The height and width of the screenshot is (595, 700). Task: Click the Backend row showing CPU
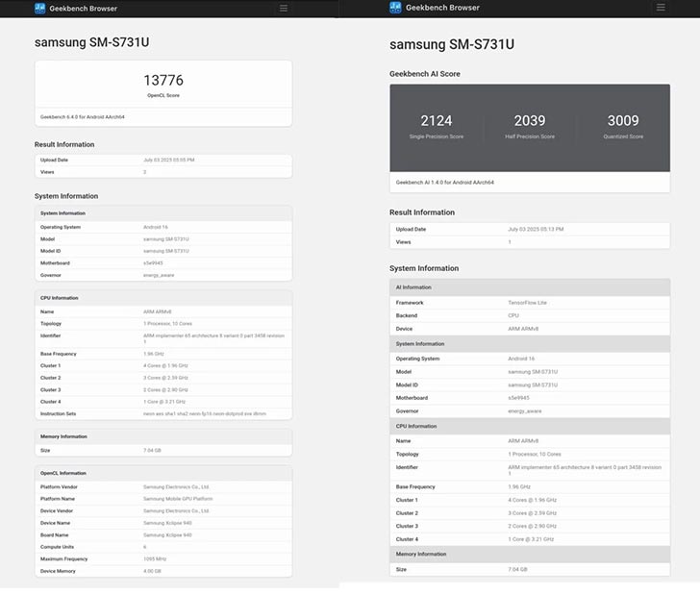point(530,315)
